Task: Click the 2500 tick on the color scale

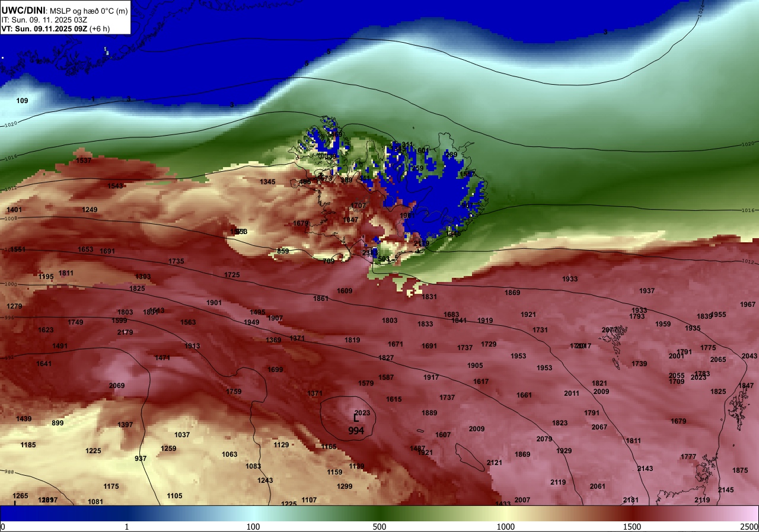Action: (x=749, y=527)
